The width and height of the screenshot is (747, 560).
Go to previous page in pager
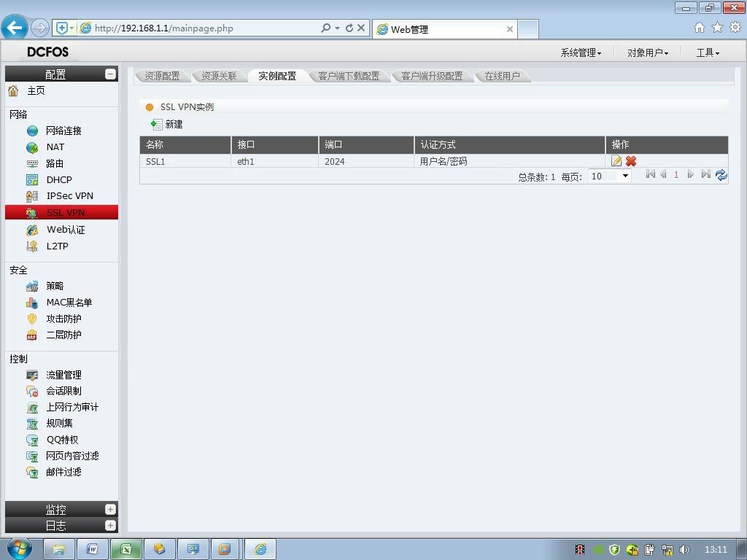663,174
